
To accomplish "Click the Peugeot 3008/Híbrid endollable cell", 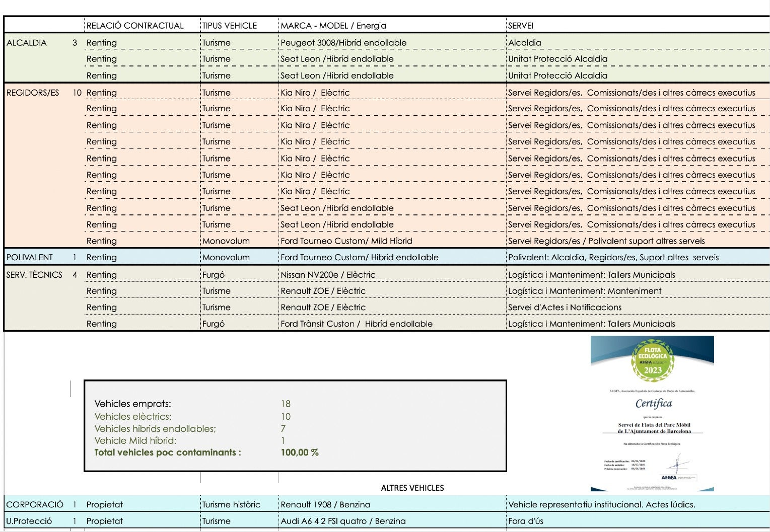I will tap(343, 43).
